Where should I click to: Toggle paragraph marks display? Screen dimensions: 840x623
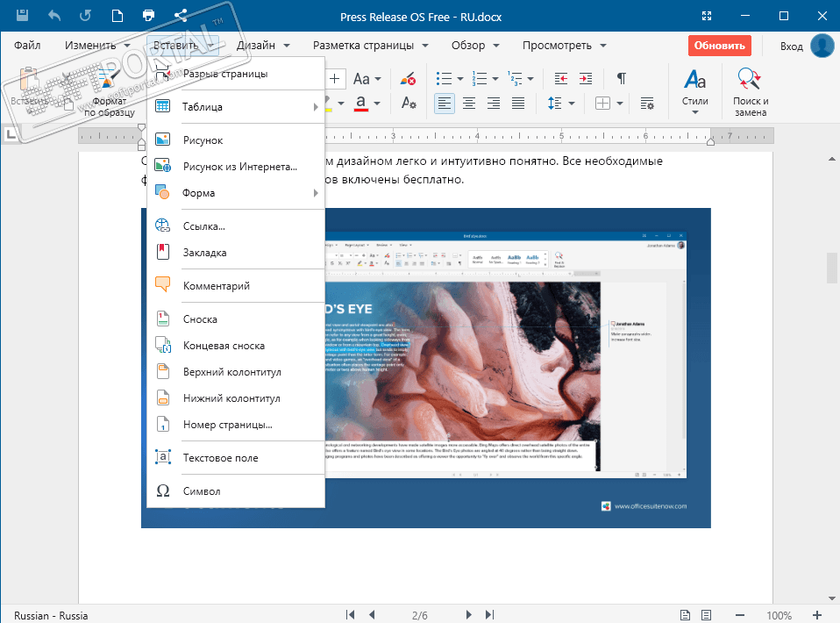pos(621,79)
